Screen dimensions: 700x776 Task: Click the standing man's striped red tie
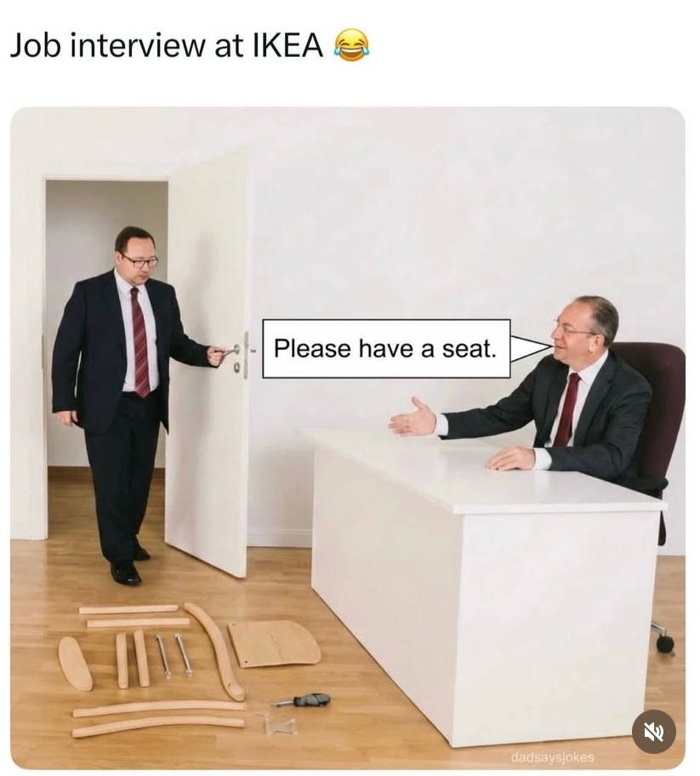point(140,342)
